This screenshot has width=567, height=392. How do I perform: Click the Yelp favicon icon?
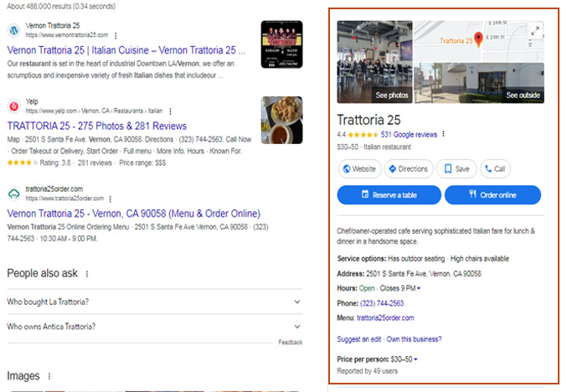14,106
